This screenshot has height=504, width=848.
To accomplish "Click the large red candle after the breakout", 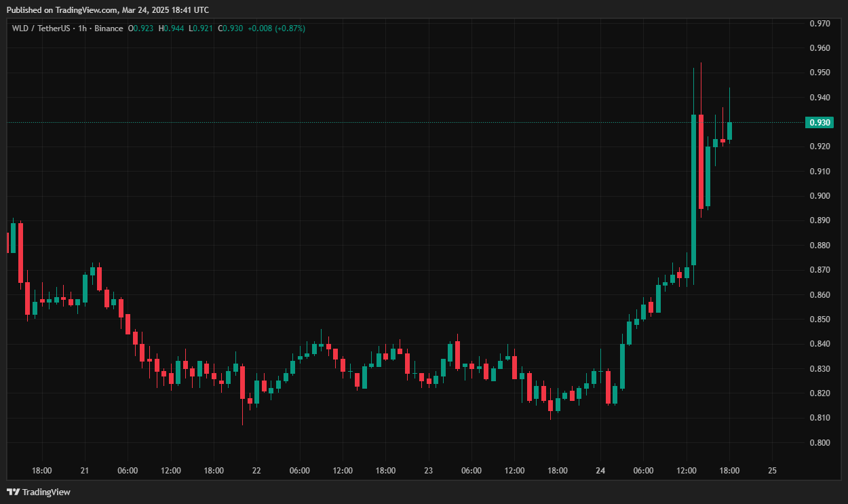I will (x=701, y=161).
